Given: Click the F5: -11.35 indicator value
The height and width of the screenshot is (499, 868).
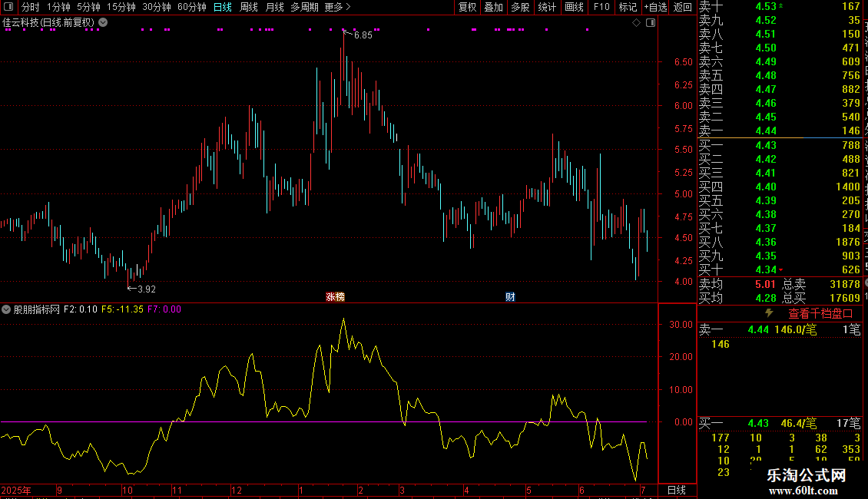Looking at the screenshot, I should [x=122, y=309].
